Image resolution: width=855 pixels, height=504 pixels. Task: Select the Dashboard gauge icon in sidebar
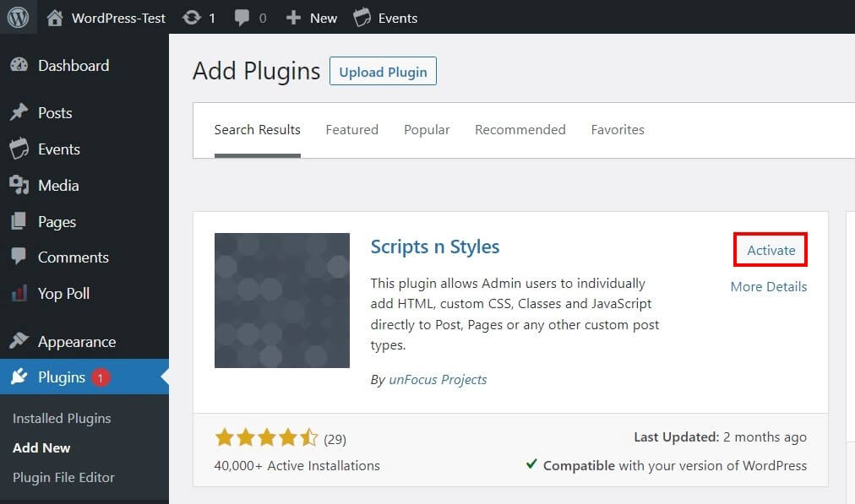point(19,65)
